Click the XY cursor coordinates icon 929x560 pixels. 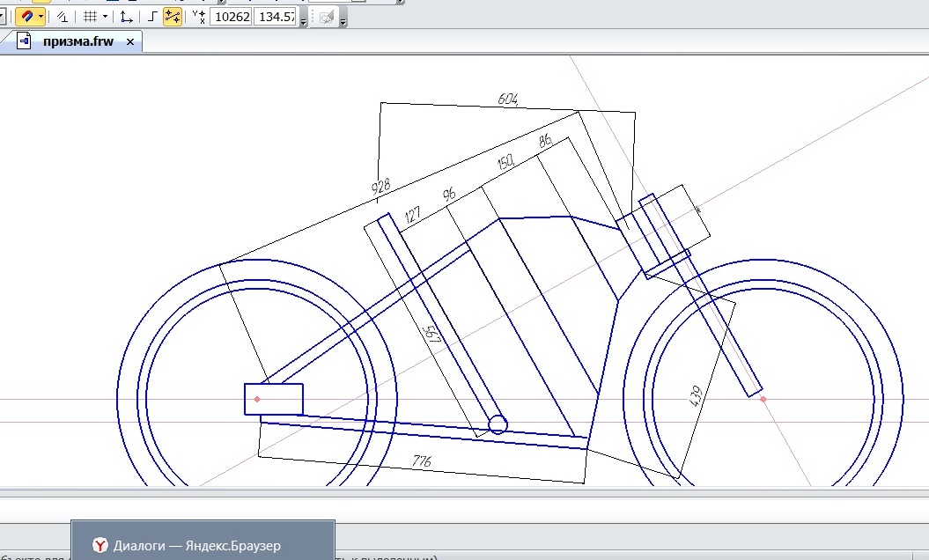pos(198,17)
